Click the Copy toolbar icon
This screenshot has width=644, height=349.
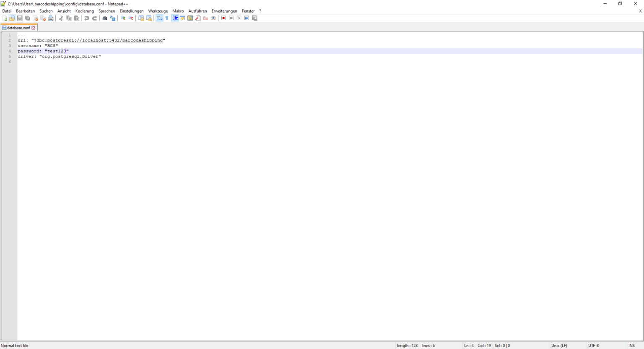(69, 18)
